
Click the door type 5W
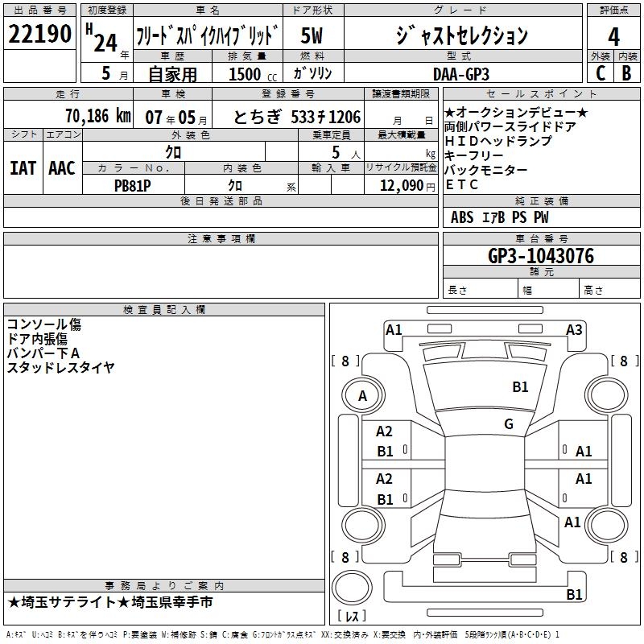312,35
